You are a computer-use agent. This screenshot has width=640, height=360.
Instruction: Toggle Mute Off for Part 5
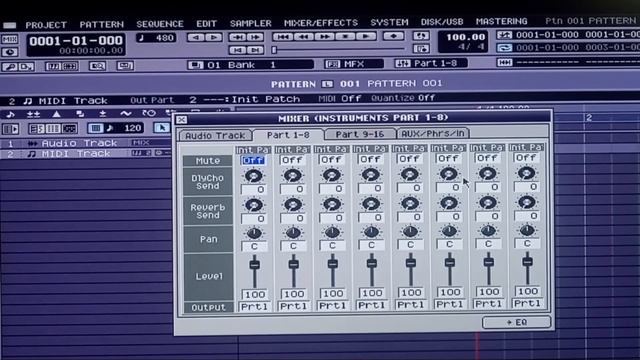click(x=409, y=159)
